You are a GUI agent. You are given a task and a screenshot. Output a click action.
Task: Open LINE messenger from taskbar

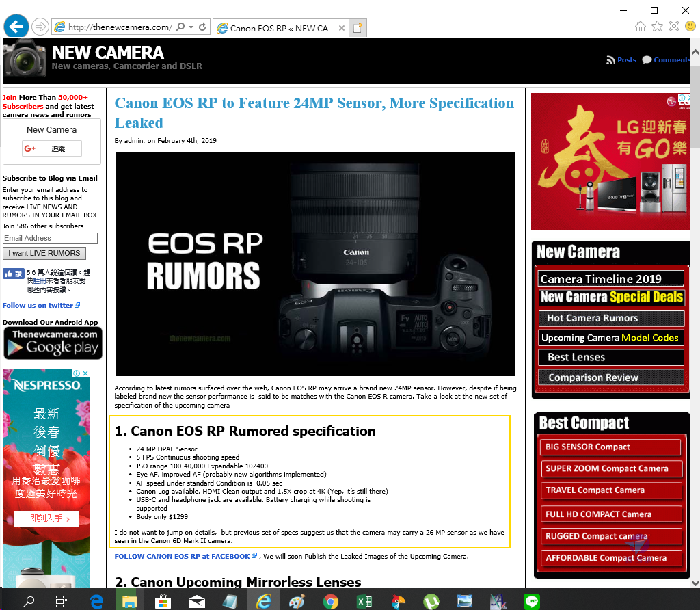(532, 601)
